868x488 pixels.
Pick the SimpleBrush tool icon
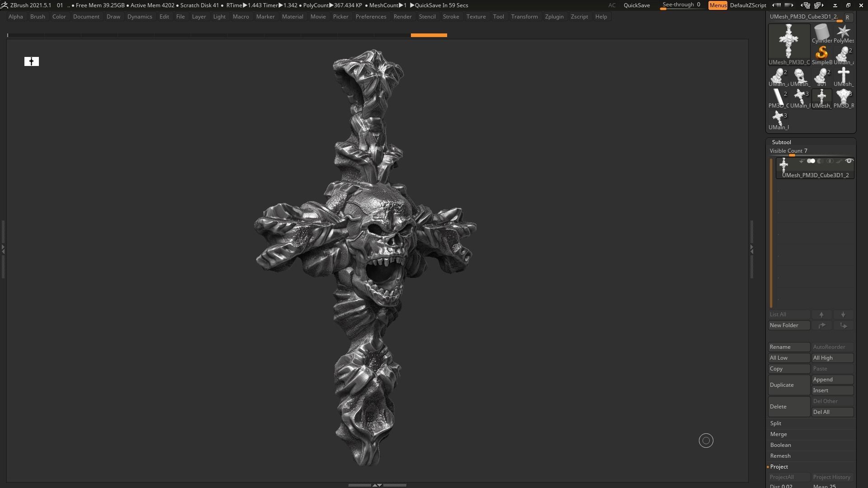[x=821, y=56]
